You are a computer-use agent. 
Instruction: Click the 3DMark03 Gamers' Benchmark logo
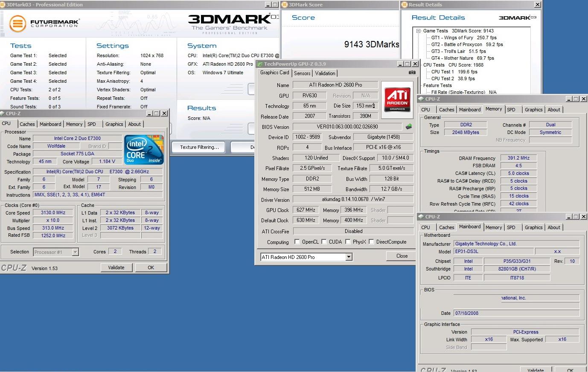(x=233, y=23)
